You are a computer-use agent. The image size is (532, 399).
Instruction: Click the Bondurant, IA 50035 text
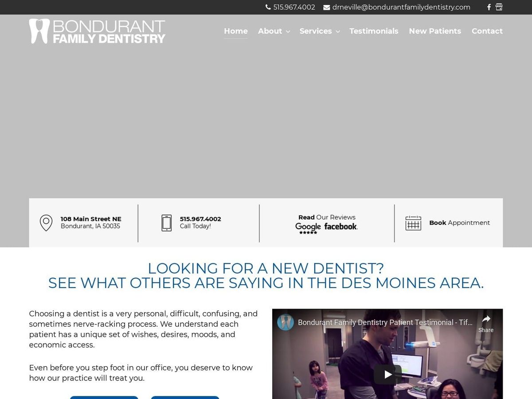click(90, 226)
